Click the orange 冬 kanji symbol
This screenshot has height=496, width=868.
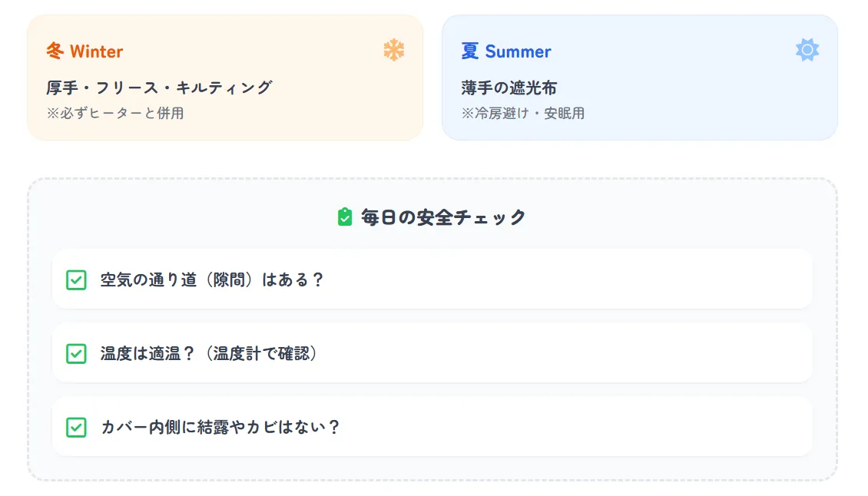(55, 51)
